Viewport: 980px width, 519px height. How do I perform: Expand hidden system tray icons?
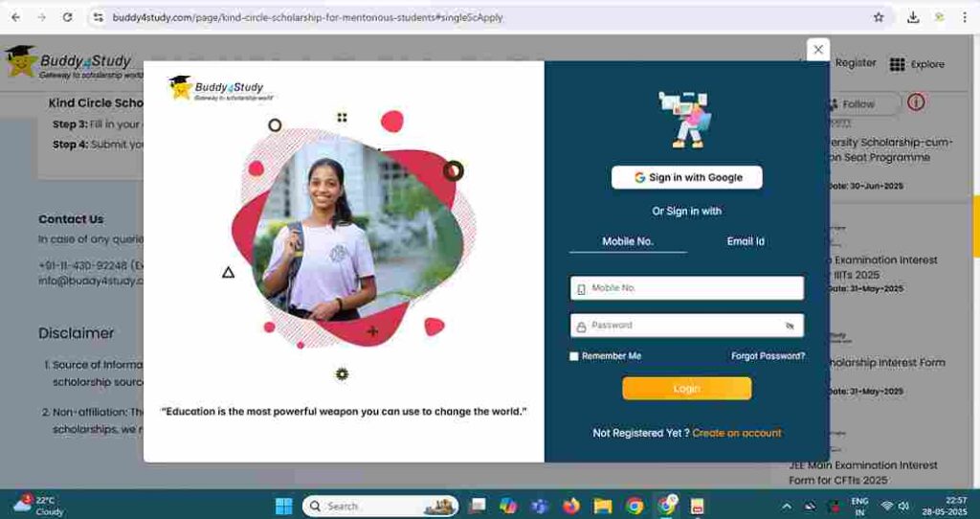(787, 506)
